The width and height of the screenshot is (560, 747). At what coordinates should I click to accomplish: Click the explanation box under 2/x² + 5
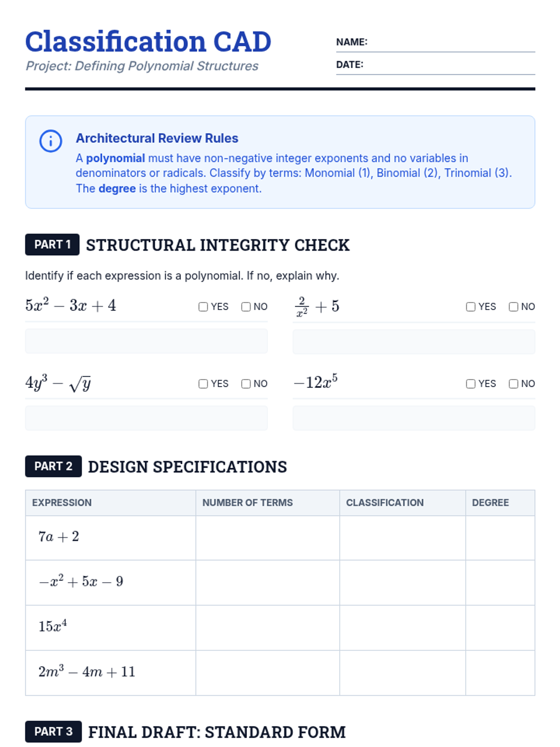413,342
